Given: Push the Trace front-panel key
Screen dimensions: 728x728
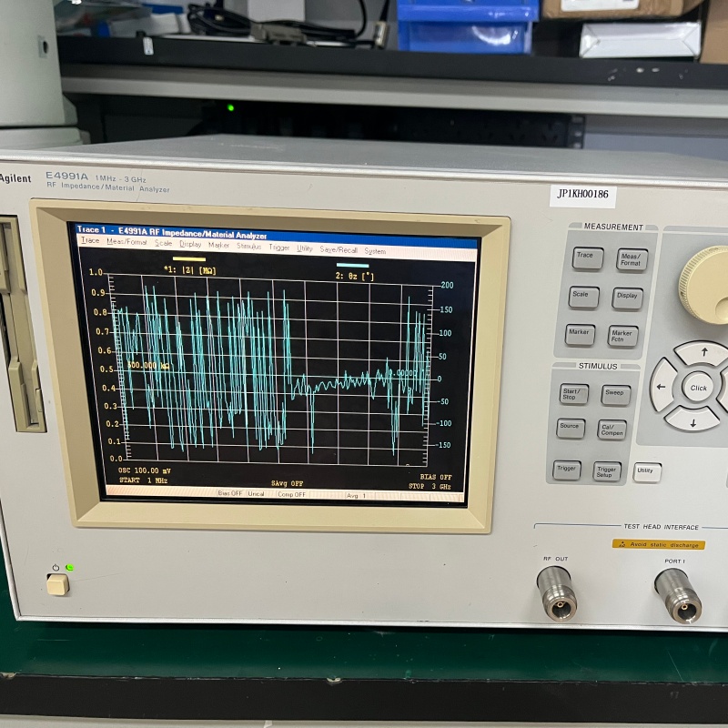Looking at the screenshot, I should pos(587,258).
